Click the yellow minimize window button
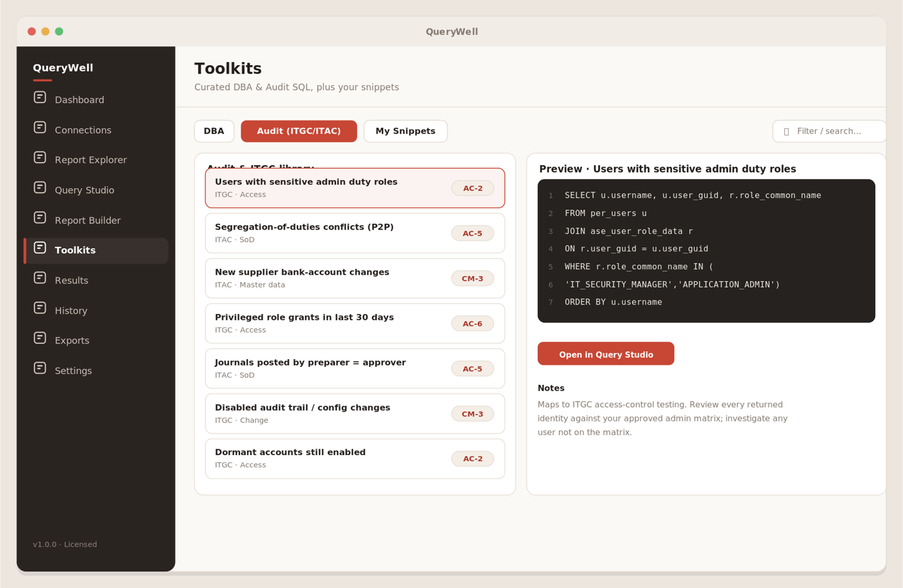This screenshot has height=588, width=903. coord(45,32)
